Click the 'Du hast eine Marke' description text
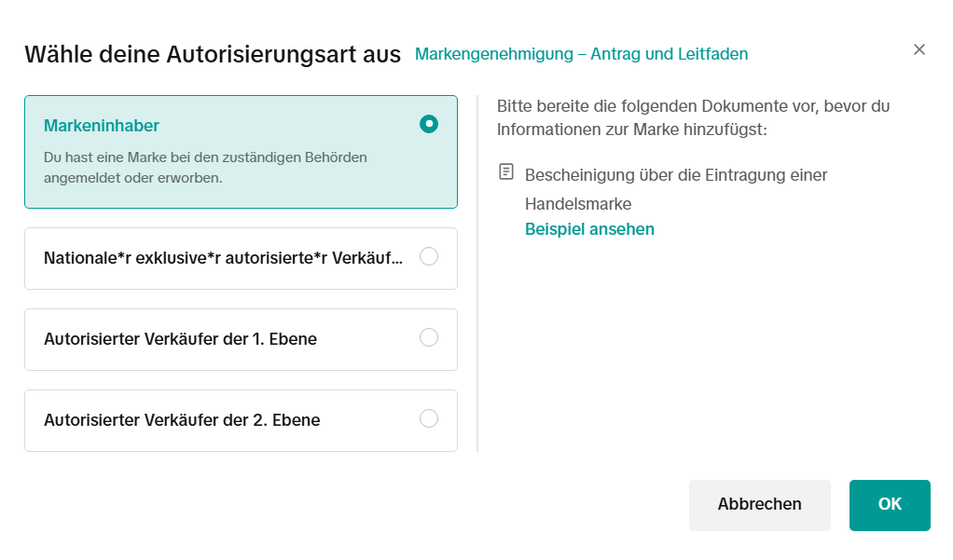The height and width of the screenshot is (560, 953). (x=205, y=168)
